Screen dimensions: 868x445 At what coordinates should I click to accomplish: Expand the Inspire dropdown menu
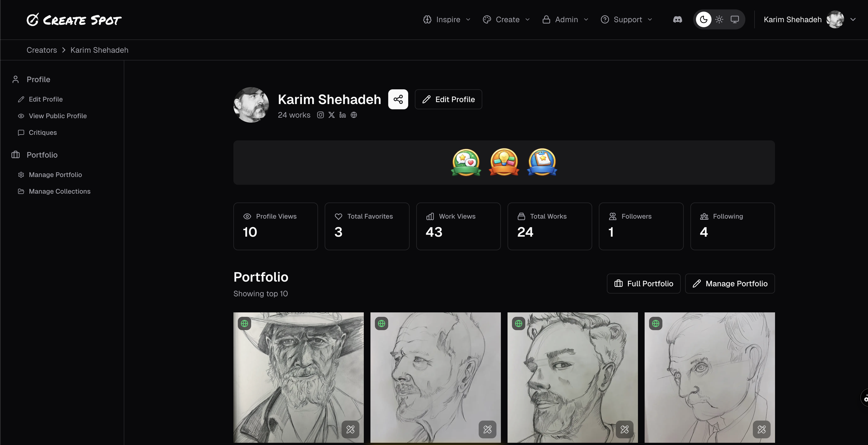click(x=446, y=19)
